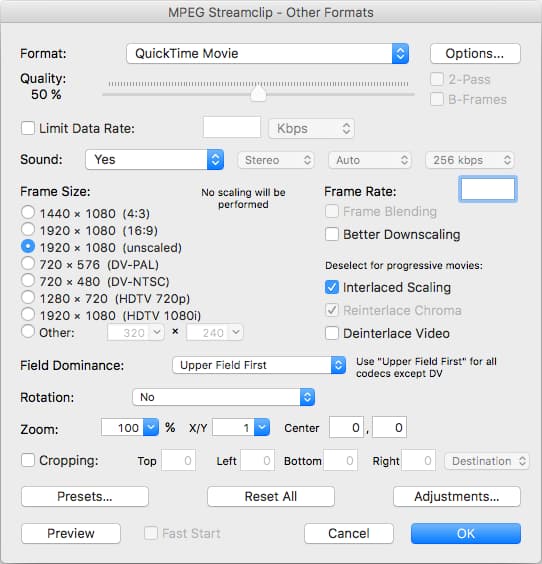
Task: Click the Center X coordinate field
Action: click(x=346, y=427)
